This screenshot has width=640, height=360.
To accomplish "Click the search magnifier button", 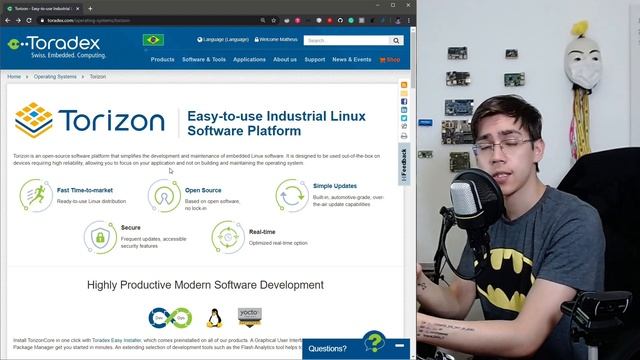I will (x=396, y=40).
